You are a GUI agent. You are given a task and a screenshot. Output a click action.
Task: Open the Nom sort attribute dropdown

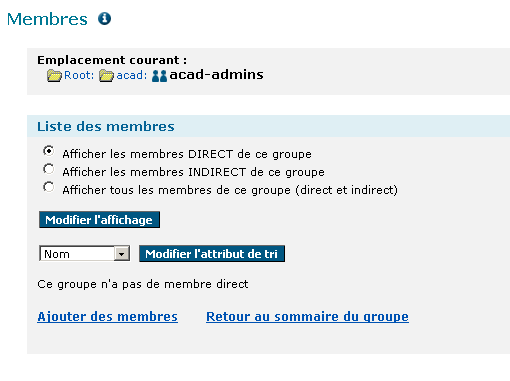(84, 254)
